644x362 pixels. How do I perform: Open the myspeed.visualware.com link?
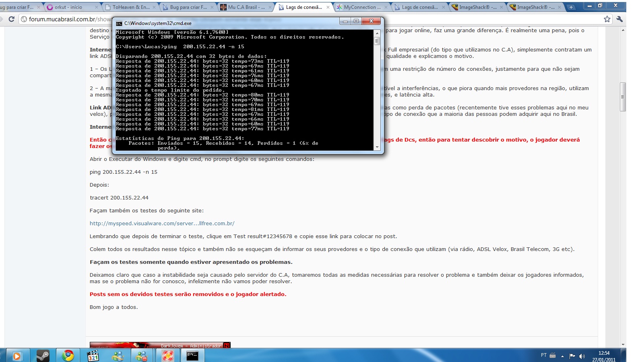[162, 223]
